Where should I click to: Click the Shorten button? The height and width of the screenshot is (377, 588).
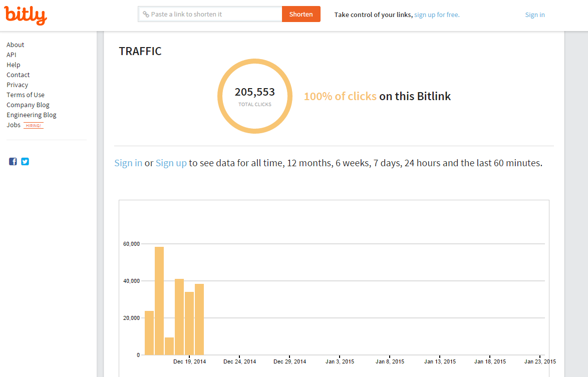(x=301, y=14)
